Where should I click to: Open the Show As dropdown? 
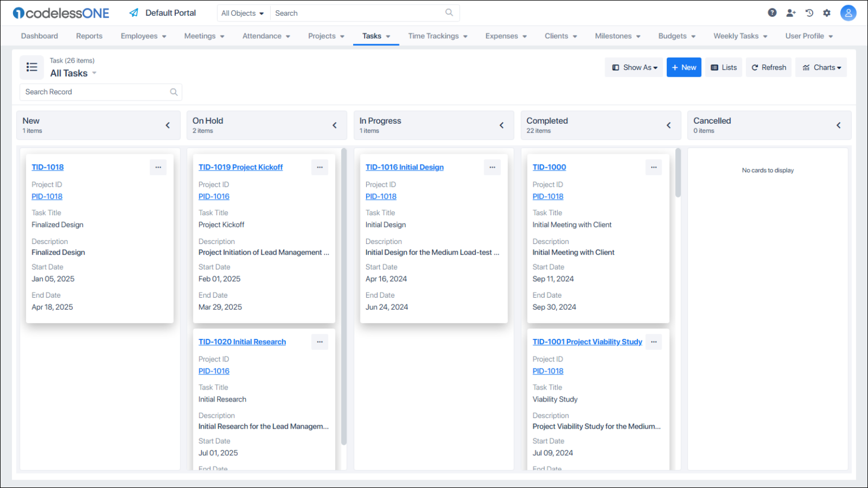634,67
